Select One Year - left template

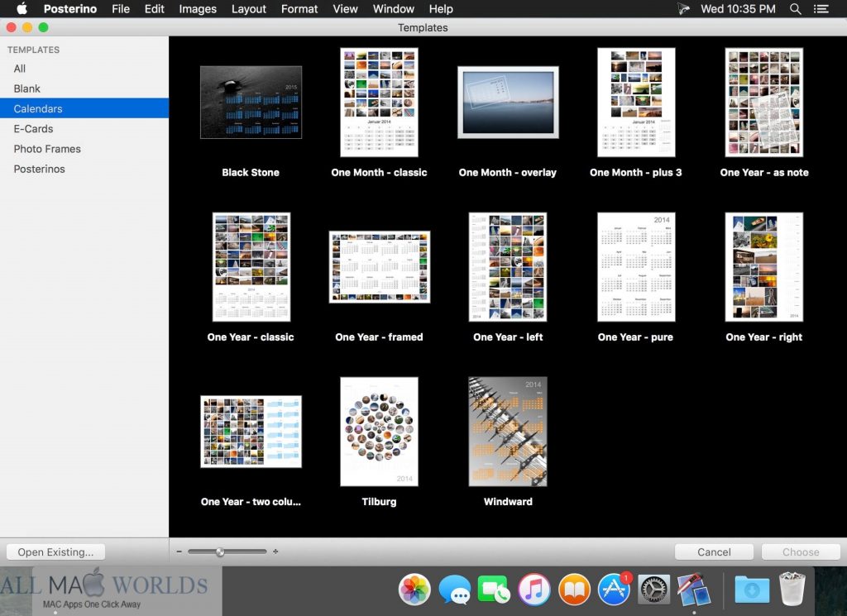coord(508,267)
